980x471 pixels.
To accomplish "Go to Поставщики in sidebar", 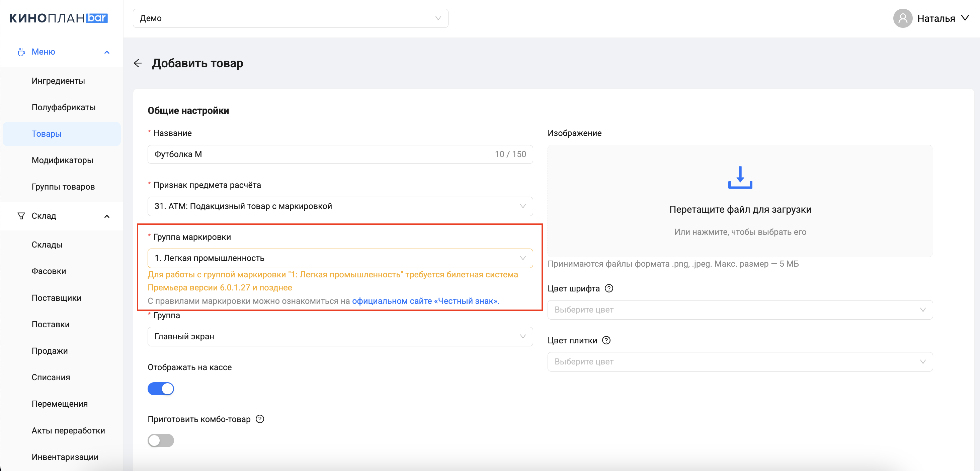I will (62, 298).
